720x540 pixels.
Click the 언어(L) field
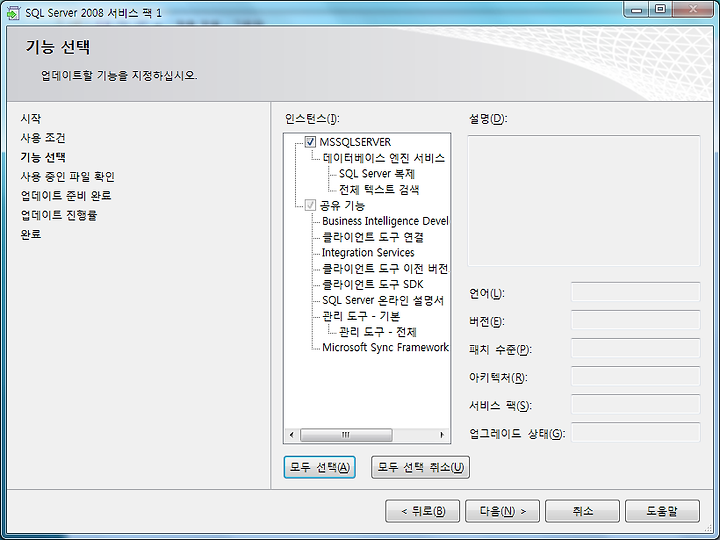(636, 292)
